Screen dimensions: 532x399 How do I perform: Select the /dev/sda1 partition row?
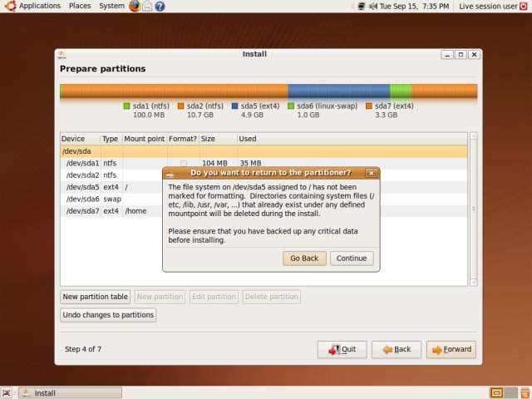point(264,163)
